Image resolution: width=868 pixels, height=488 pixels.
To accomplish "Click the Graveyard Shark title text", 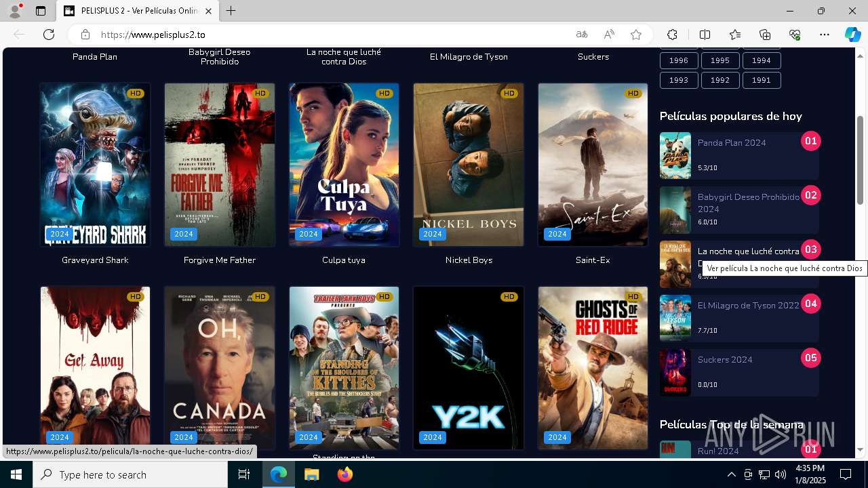I will coord(95,260).
